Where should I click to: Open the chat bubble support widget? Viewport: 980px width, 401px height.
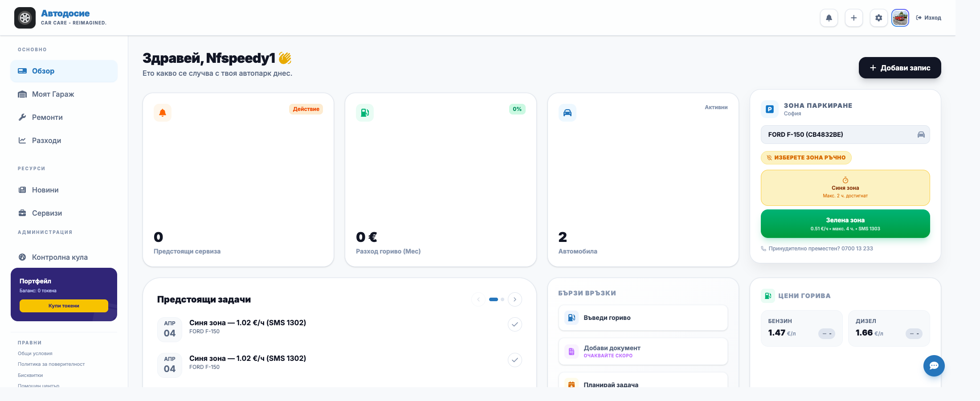(x=934, y=366)
